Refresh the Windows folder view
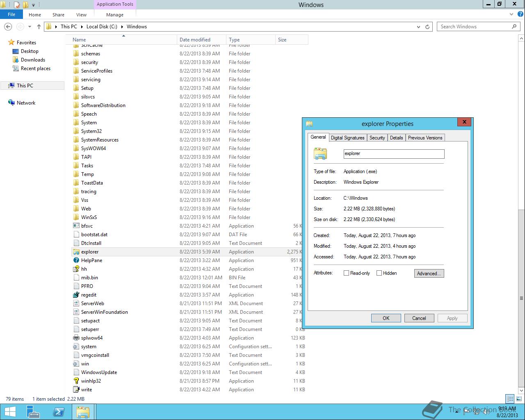This screenshot has height=420, width=525. [427, 27]
